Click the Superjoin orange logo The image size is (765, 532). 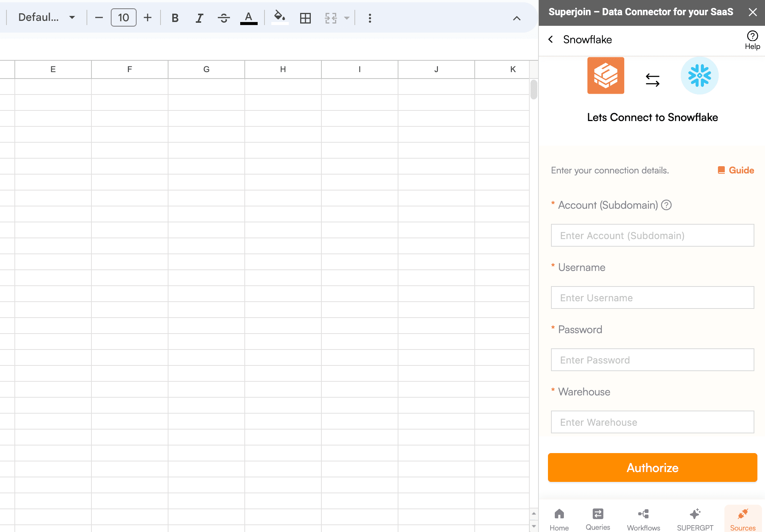click(606, 76)
